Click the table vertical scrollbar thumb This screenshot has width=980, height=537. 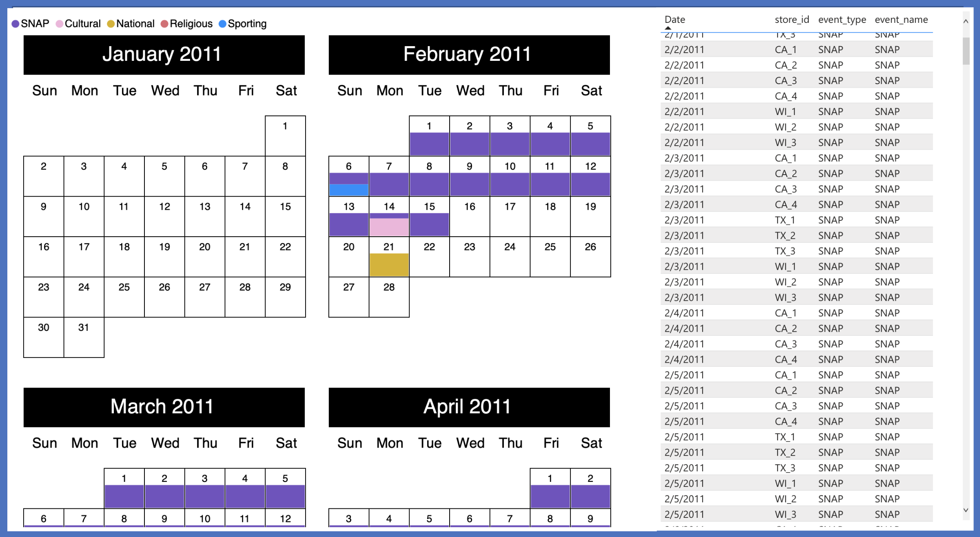[966, 51]
